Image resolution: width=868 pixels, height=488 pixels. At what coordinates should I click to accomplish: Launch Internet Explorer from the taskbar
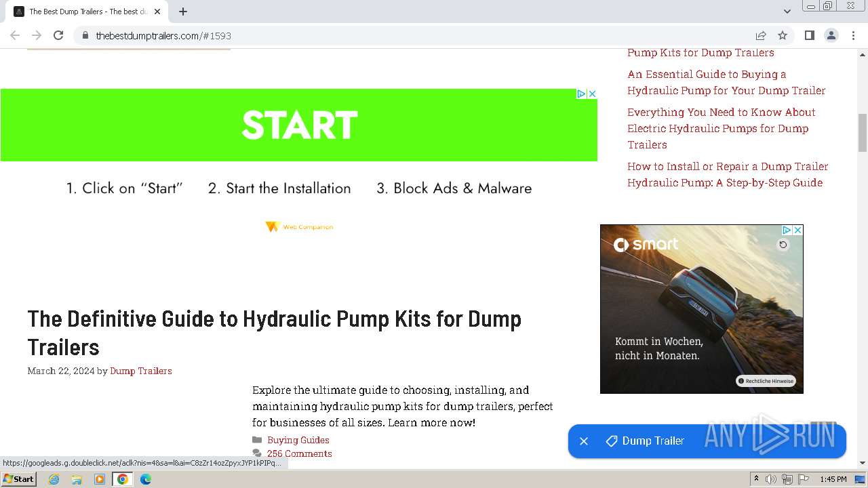[54, 479]
